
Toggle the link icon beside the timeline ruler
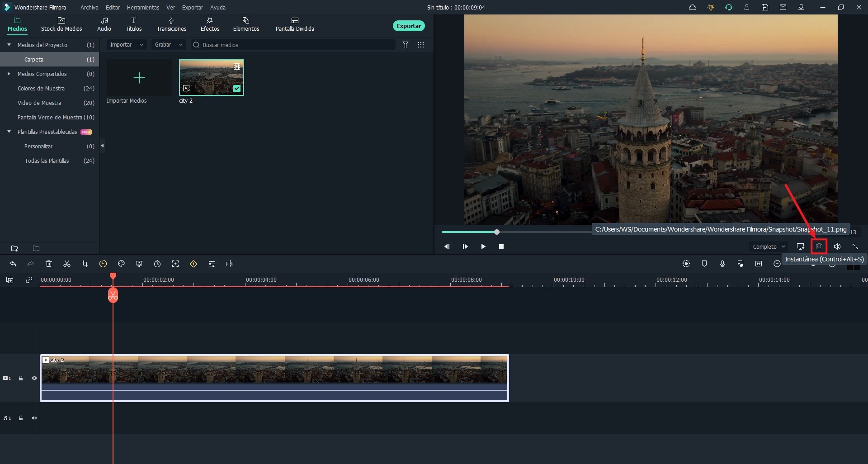(x=29, y=280)
